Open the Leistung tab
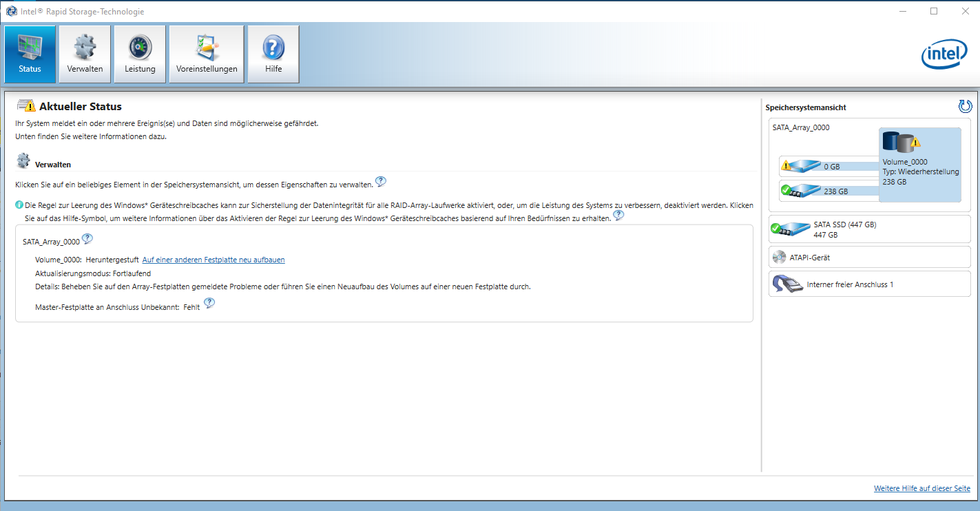Viewport: 980px width, 511px height. click(140, 54)
